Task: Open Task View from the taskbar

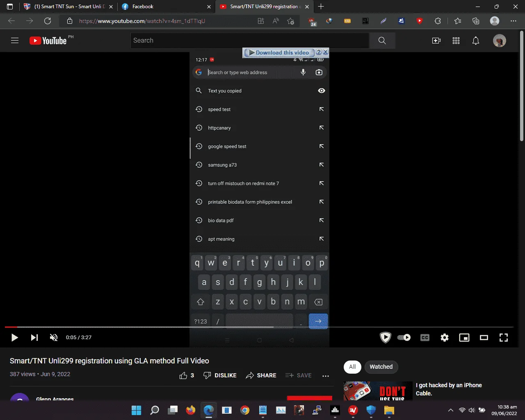Action: (173, 410)
